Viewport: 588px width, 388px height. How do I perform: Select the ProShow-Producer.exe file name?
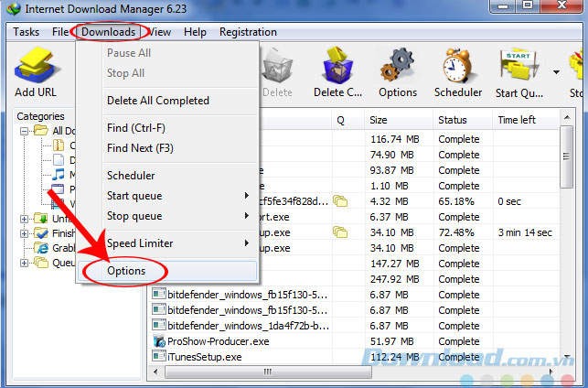click(x=218, y=341)
